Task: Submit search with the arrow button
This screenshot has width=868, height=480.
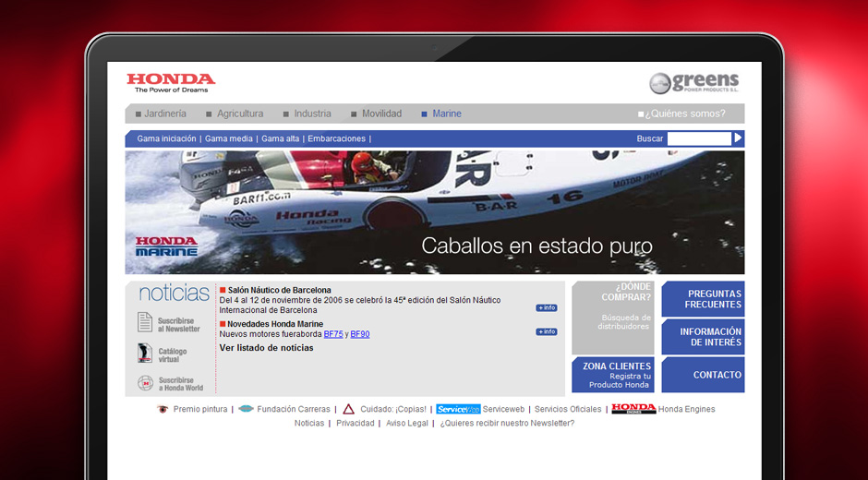Action: [738, 138]
